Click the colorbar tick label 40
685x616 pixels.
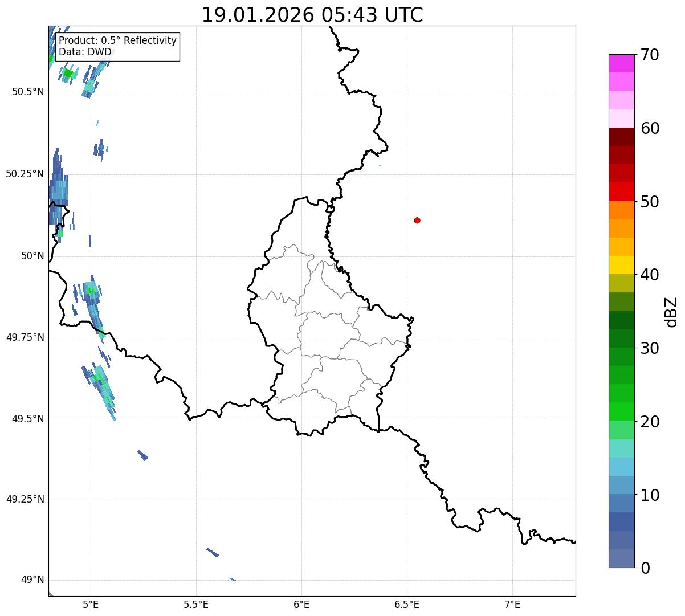pyautogui.click(x=650, y=275)
